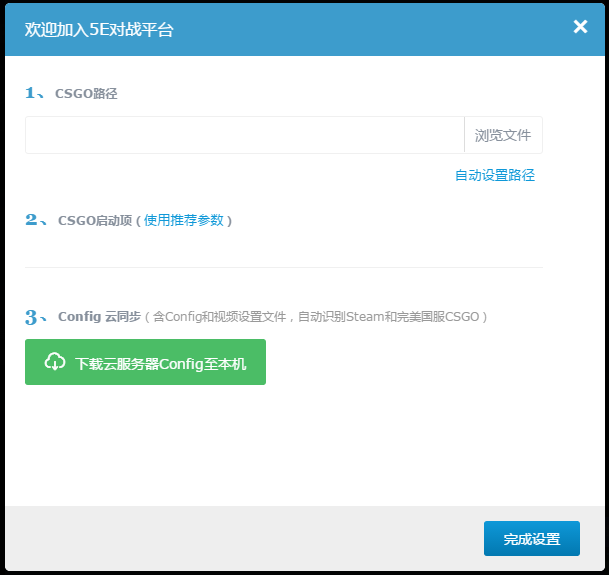Click the Config 云同步 section heading
This screenshot has width=609, height=575.
tap(98, 317)
